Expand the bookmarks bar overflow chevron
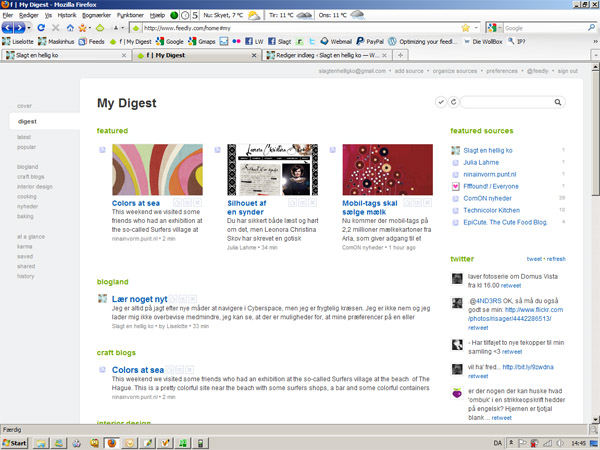This screenshot has width=600, height=450. pyautogui.click(x=595, y=41)
